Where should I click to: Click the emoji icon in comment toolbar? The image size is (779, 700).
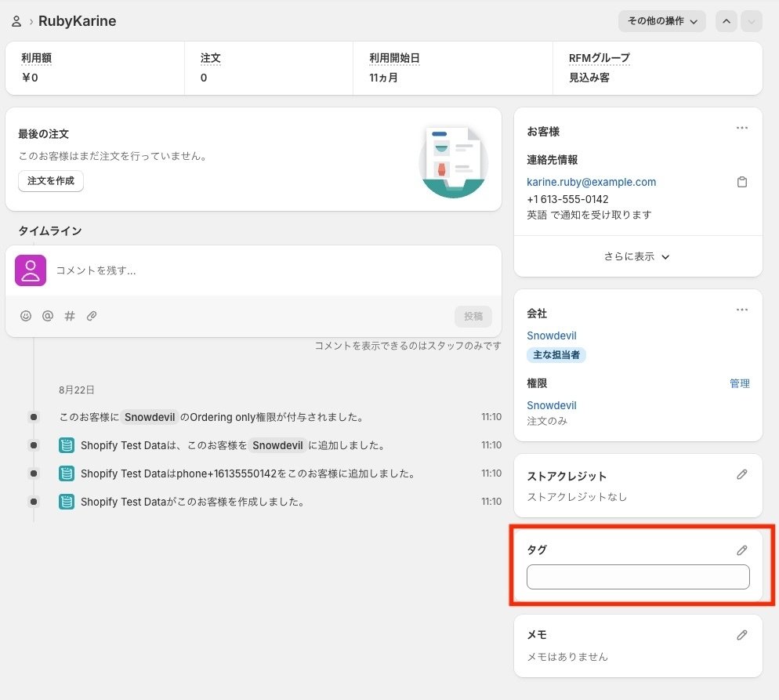pos(26,316)
